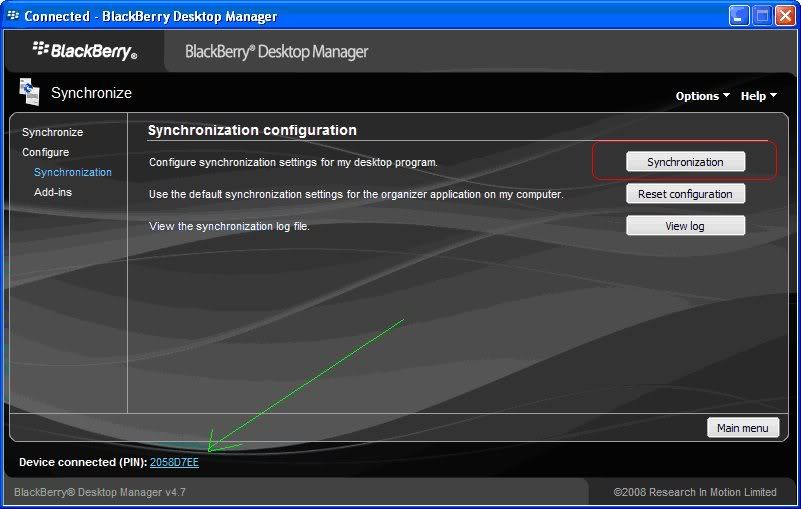Screen dimensions: 801x509
Task: Close the Desktop Manager window
Action: point(785,16)
